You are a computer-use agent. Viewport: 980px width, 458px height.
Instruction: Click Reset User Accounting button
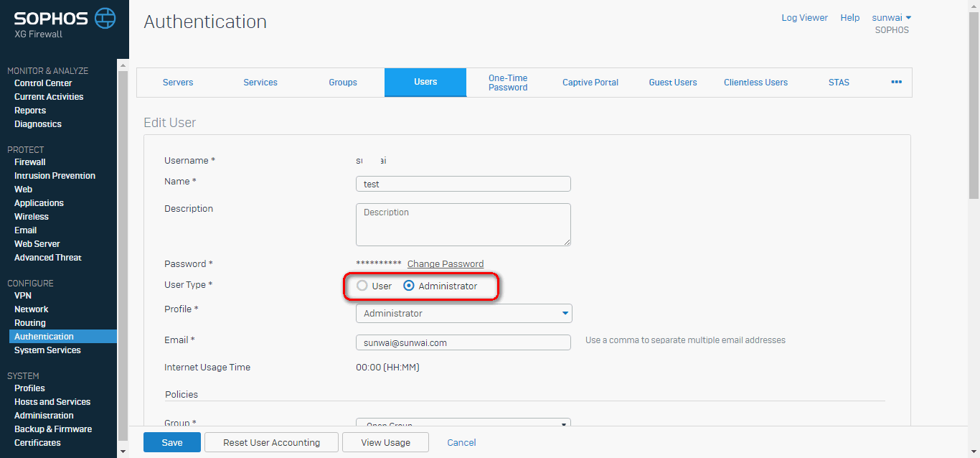click(271, 442)
